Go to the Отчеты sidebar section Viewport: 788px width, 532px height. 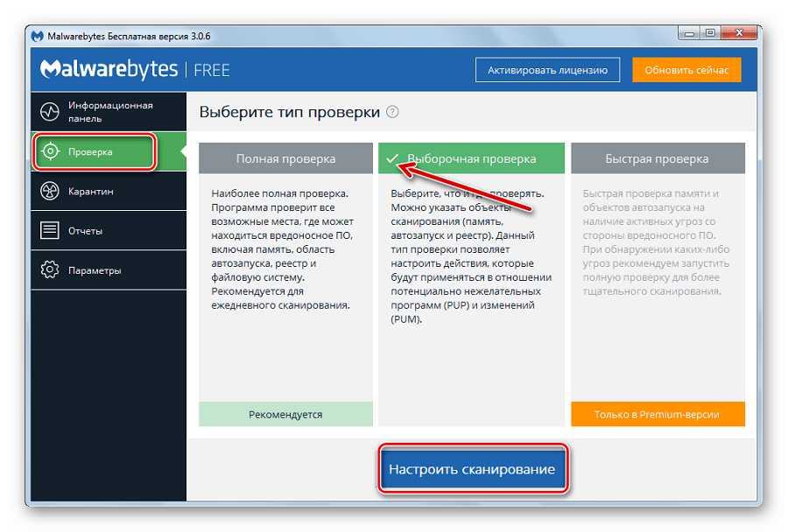[x=85, y=231]
